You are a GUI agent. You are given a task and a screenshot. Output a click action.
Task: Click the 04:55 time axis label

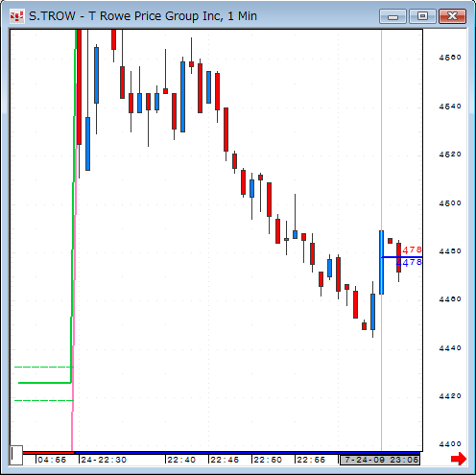pos(52,460)
